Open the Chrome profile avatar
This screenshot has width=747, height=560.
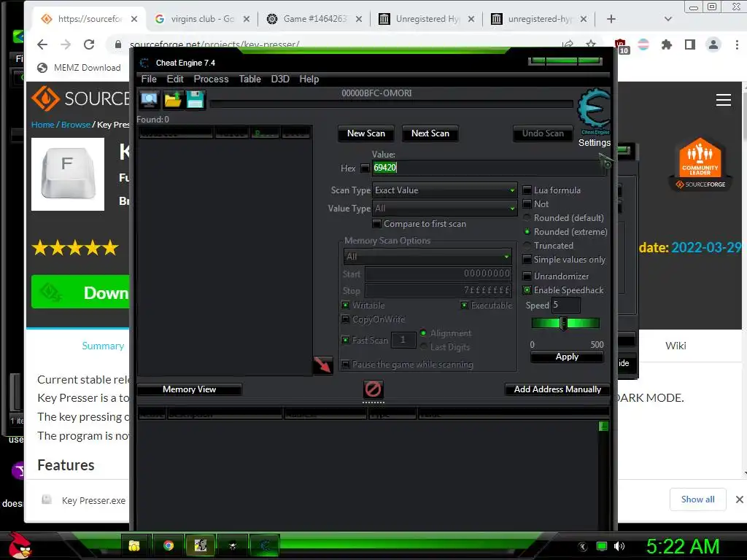point(713,44)
